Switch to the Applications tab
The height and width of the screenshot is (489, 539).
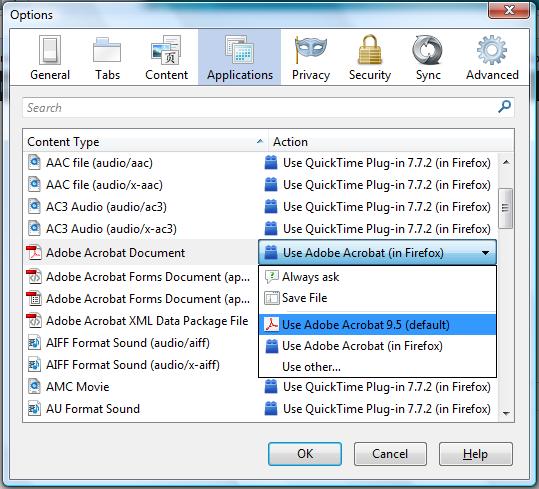[240, 57]
